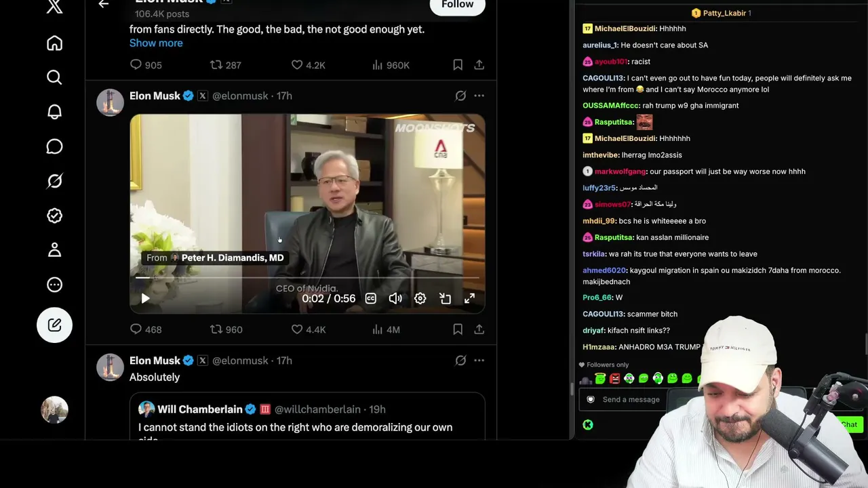Open Grok explain on the Nvidia video post
This screenshot has height=488, width=868.
(x=460, y=96)
